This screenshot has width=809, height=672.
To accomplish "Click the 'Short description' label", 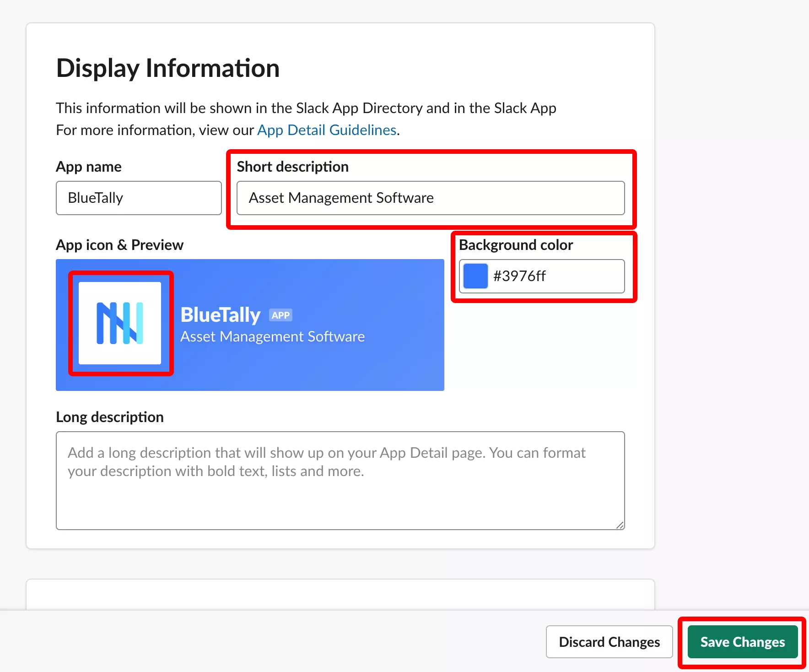I will tap(293, 167).
